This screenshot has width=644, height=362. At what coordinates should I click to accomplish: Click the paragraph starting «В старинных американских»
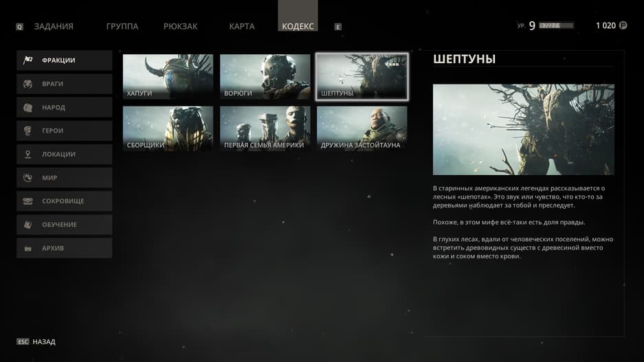519,196
